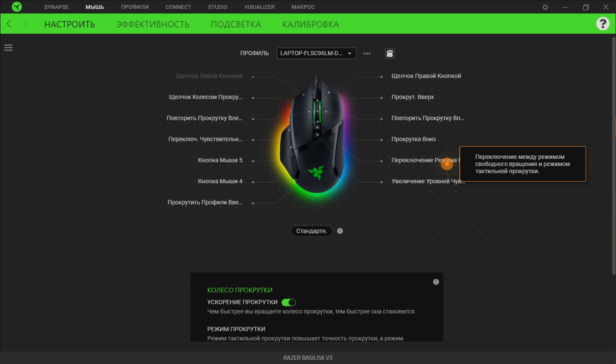Click the onboard memory profiles icon
Image resolution: width=616 pixels, height=364 pixels.
(390, 53)
